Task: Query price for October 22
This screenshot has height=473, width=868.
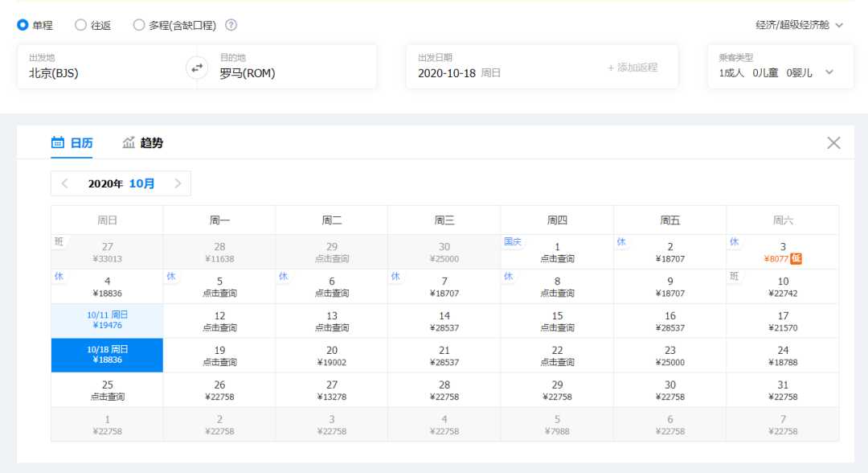Action: 557,355
